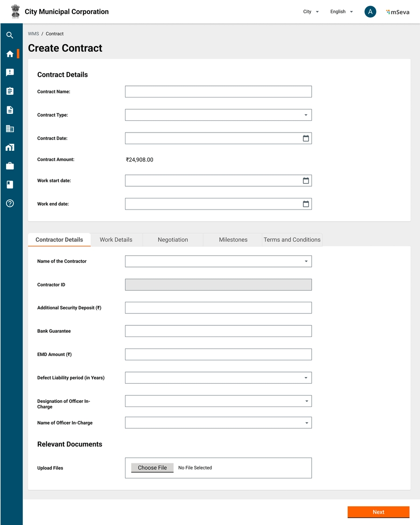Open calendar picker for Contract Date

coord(306,139)
